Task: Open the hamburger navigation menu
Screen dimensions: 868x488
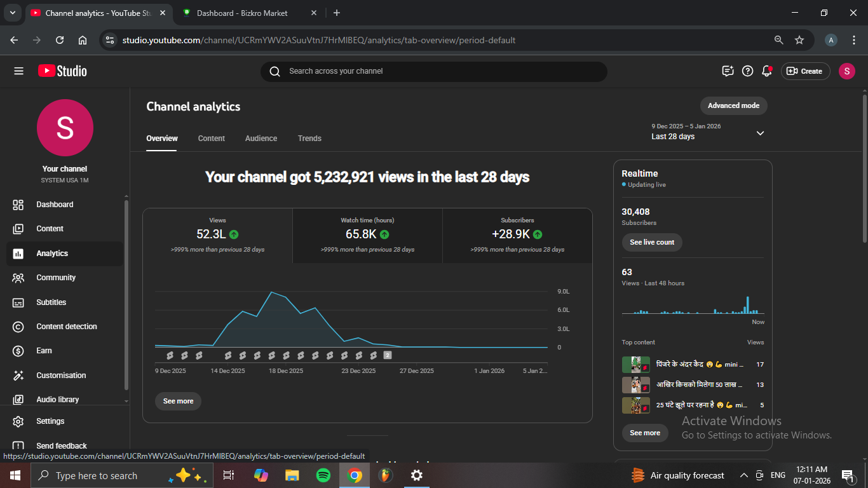Action: (18, 71)
